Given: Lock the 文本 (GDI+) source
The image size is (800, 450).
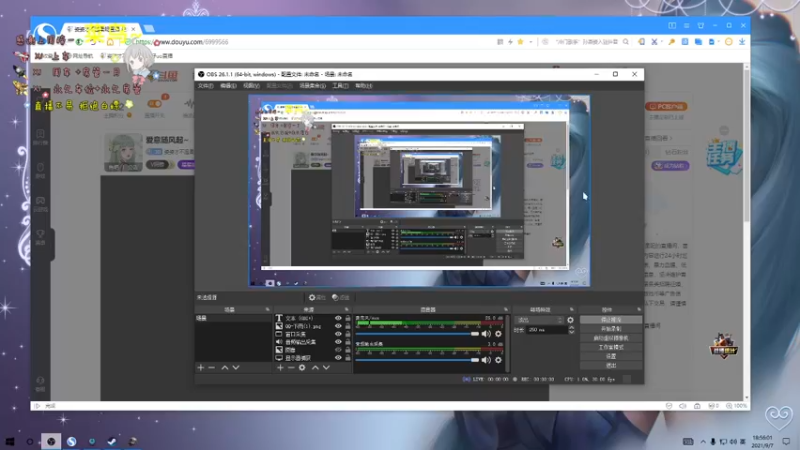Looking at the screenshot, I should pyautogui.click(x=348, y=318).
